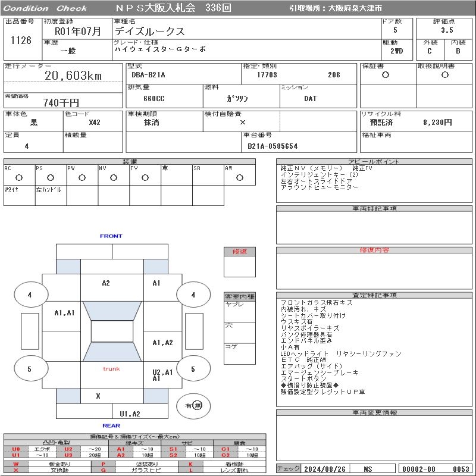Image resolution: width=476 pixels, height=476 pixels.
Task: Select the U3 code in damage legend
Action: click(x=68, y=455)
